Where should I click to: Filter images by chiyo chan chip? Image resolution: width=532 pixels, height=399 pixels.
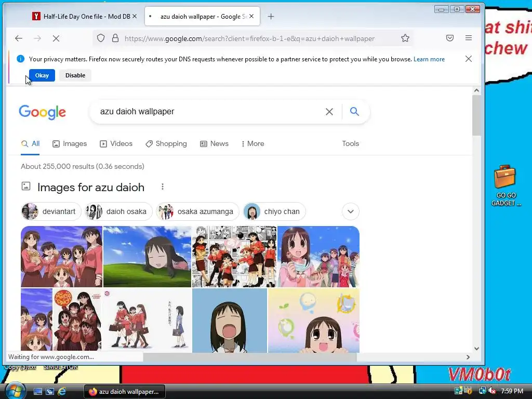point(274,211)
